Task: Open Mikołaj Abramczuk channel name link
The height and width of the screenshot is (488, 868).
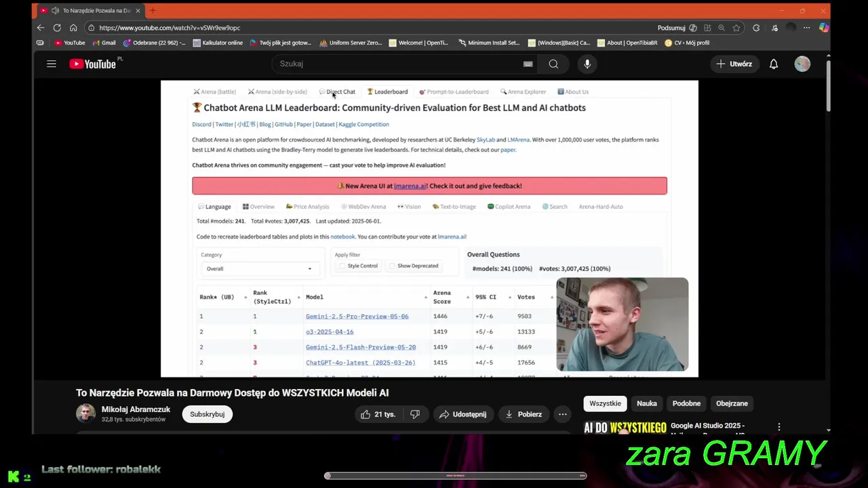Action: point(136,409)
